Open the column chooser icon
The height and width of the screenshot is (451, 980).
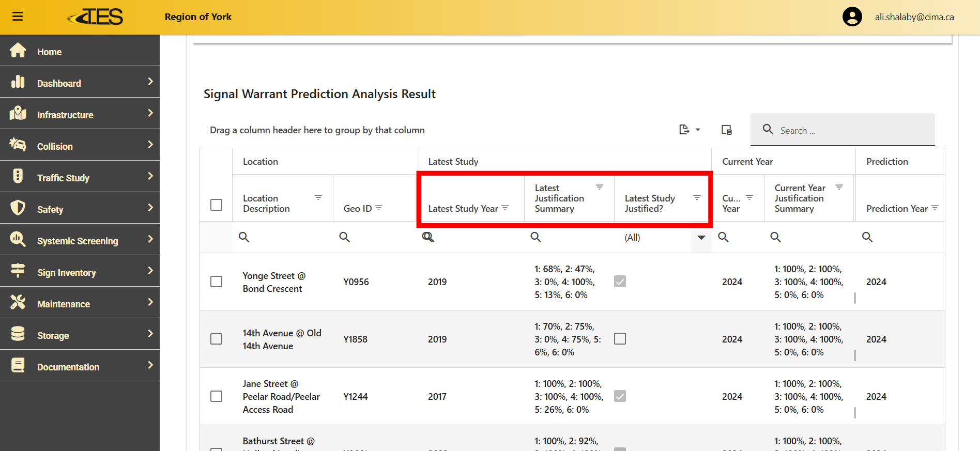click(x=726, y=130)
